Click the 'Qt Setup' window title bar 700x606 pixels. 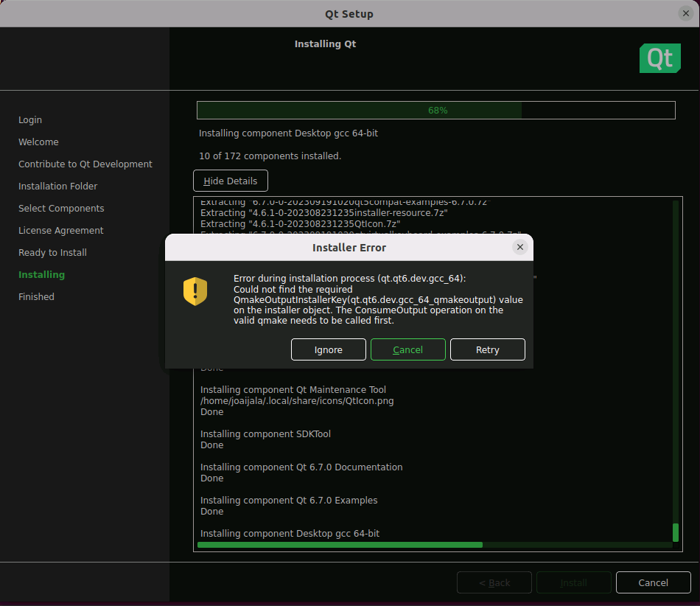349,14
